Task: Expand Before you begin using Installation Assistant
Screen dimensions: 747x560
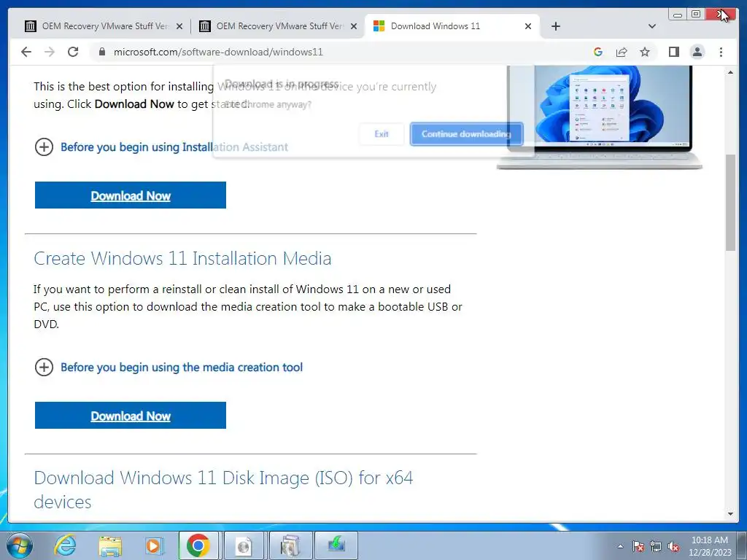Action: [44, 147]
